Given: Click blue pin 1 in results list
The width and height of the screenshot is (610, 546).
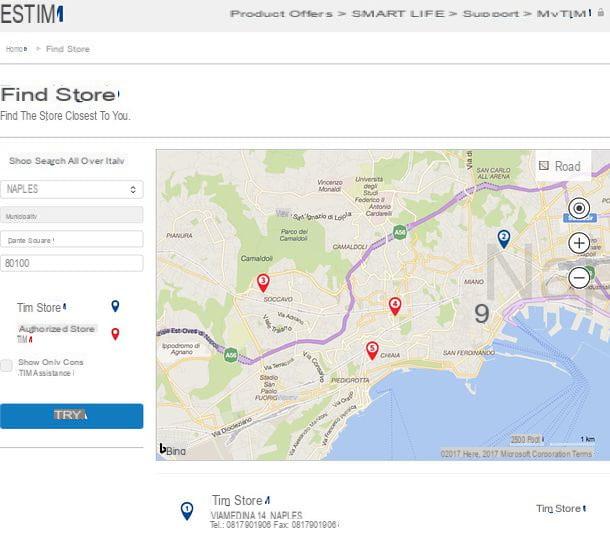Looking at the screenshot, I should (187, 511).
